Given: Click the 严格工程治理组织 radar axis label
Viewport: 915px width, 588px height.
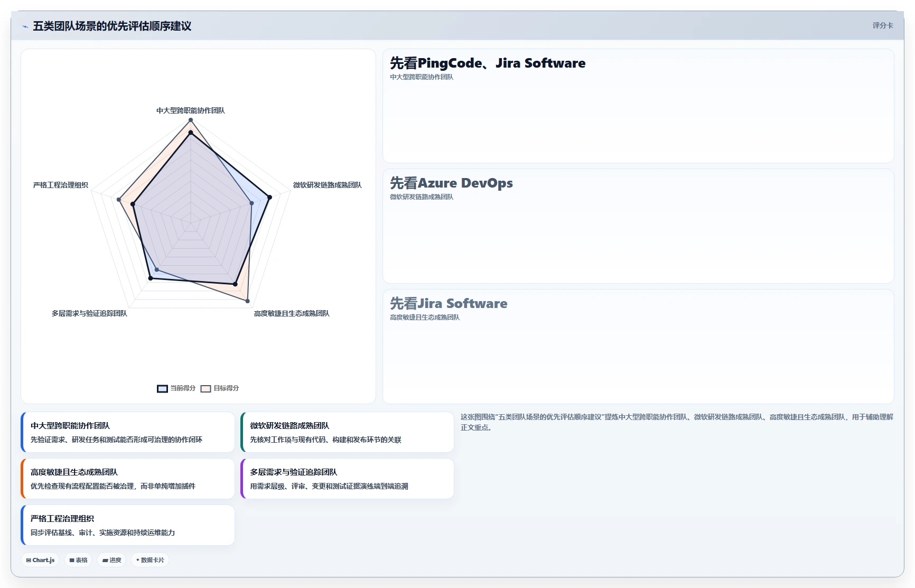Looking at the screenshot, I should [61, 185].
